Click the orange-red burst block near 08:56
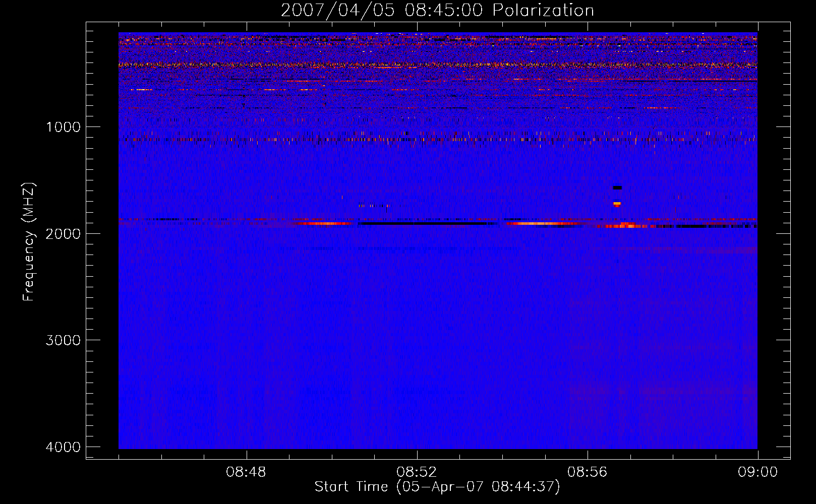816x504 pixels. point(617,205)
